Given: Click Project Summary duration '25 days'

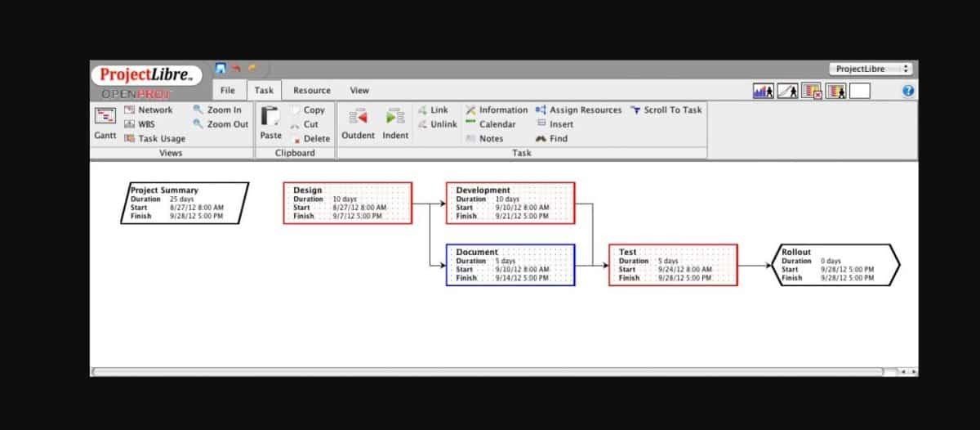Looking at the screenshot, I should pyautogui.click(x=183, y=199).
